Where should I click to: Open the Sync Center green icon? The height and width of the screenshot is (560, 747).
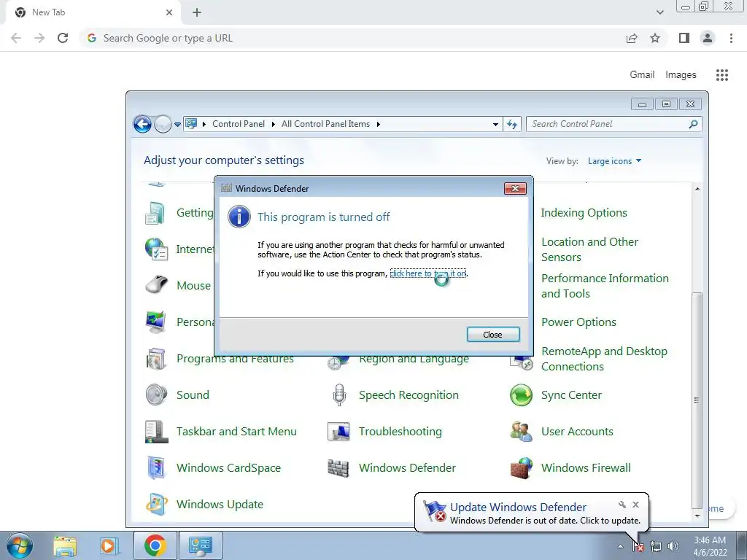(521, 394)
